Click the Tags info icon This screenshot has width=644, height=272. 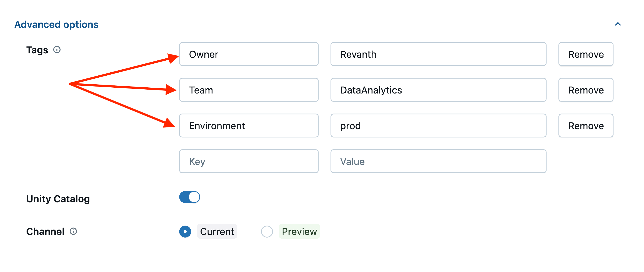[x=57, y=50]
